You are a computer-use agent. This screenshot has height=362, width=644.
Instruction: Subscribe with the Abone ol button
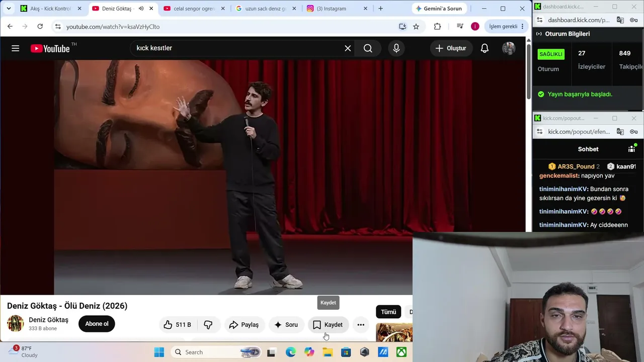click(97, 324)
